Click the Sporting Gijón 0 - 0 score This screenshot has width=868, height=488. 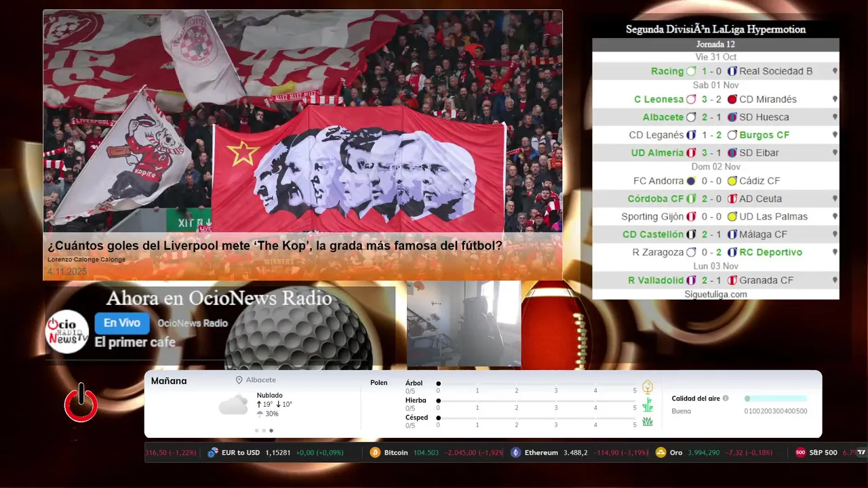[711, 217]
